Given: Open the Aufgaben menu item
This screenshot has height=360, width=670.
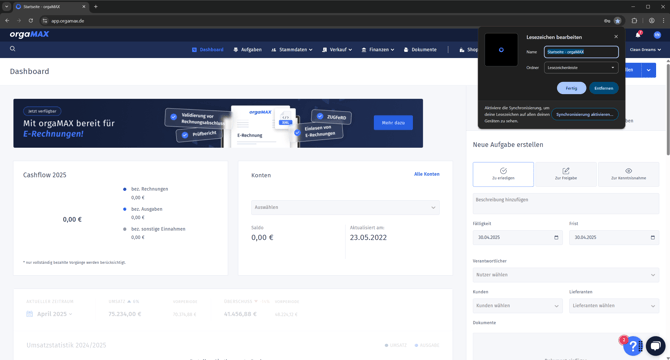Looking at the screenshot, I should 247,50.
